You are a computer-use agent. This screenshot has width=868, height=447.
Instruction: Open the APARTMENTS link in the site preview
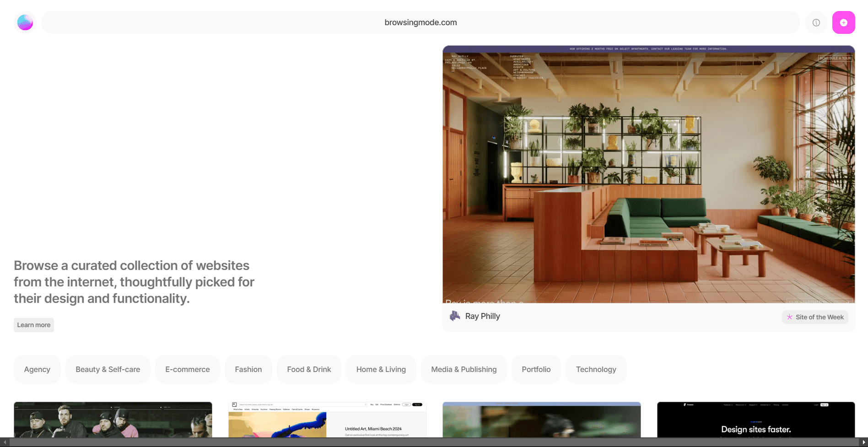click(x=521, y=59)
